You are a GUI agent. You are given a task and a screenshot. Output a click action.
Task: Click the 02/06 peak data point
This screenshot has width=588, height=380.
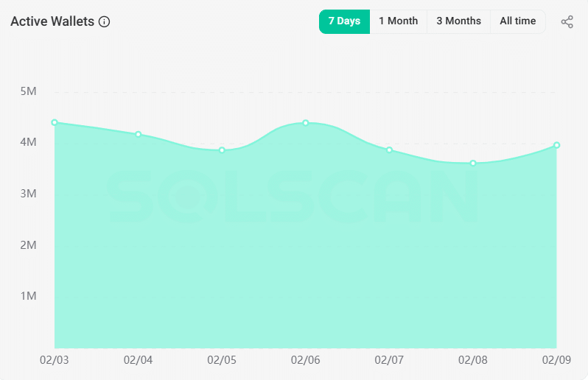(306, 122)
